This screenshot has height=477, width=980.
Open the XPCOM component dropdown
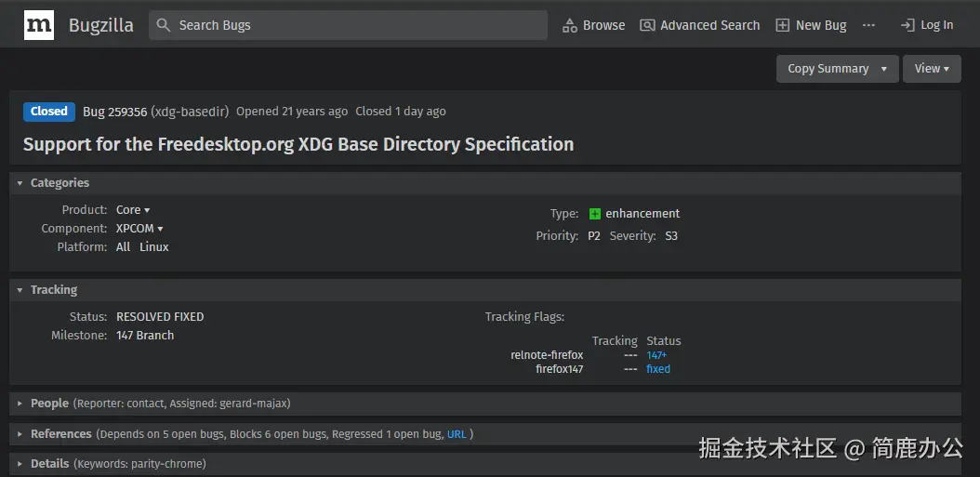click(x=139, y=229)
